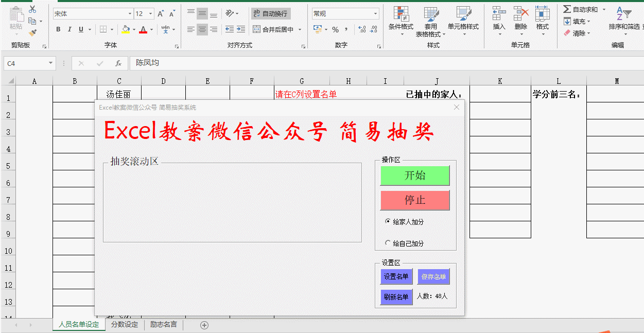Click the red 停止 stop button
This screenshot has height=333, width=644.
pos(415,200)
